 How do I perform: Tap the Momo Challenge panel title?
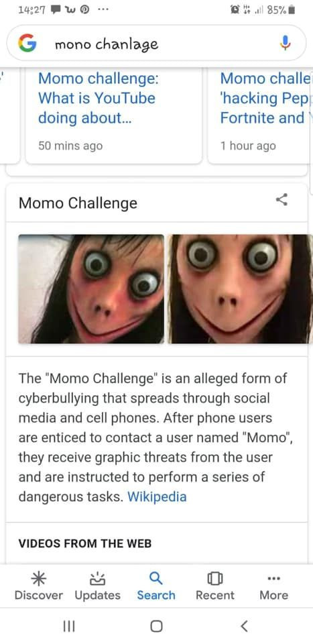coord(78,203)
